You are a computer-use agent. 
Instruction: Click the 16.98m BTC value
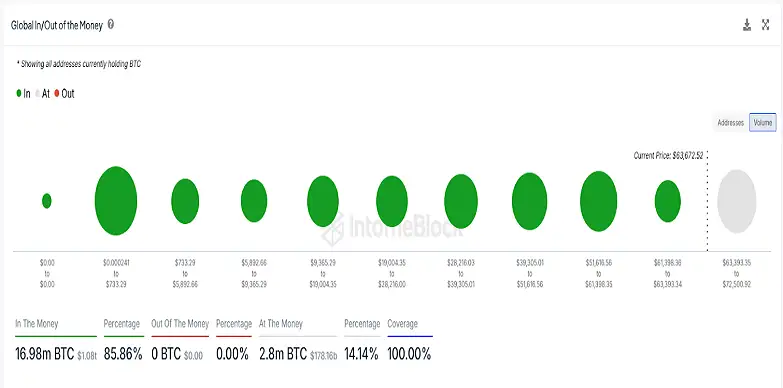(x=44, y=355)
